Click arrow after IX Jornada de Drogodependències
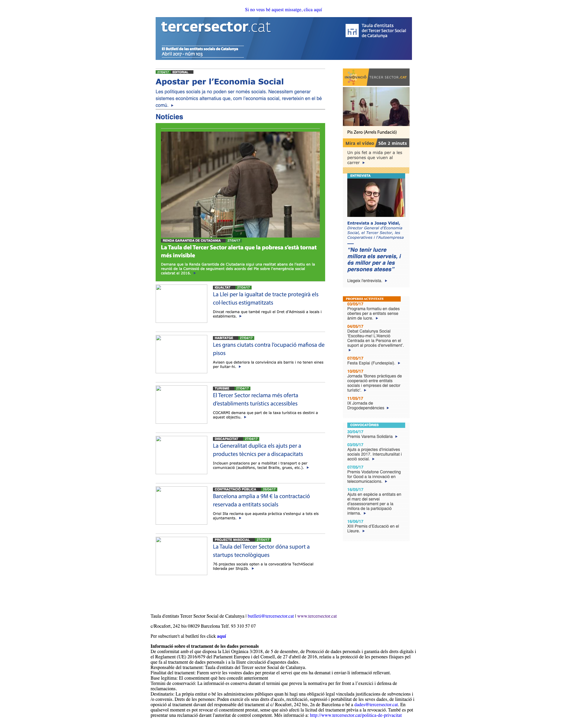The height and width of the screenshot is (728, 567). pyautogui.click(x=387, y=408)
